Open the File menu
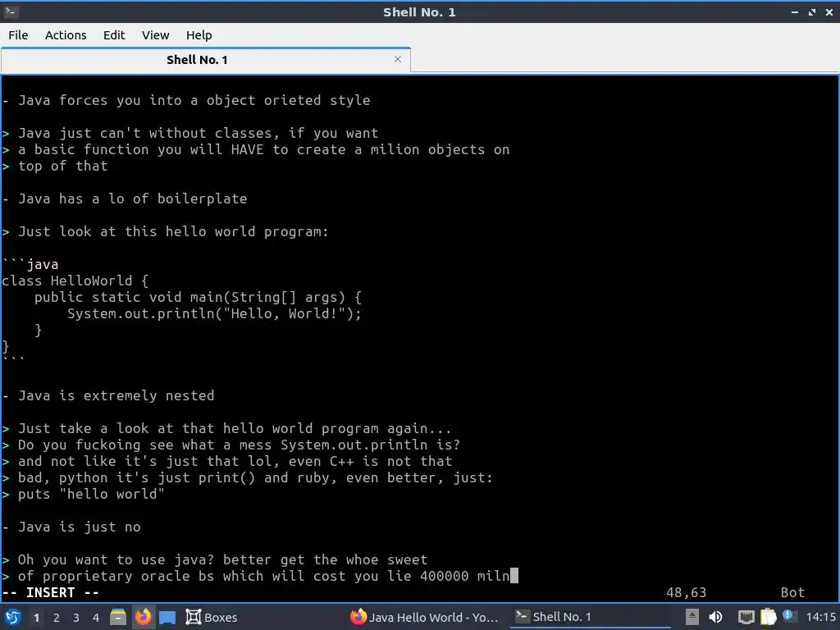The width and height of the screenshot is (840, 630). pyautogui.click(x=18, y=35)
